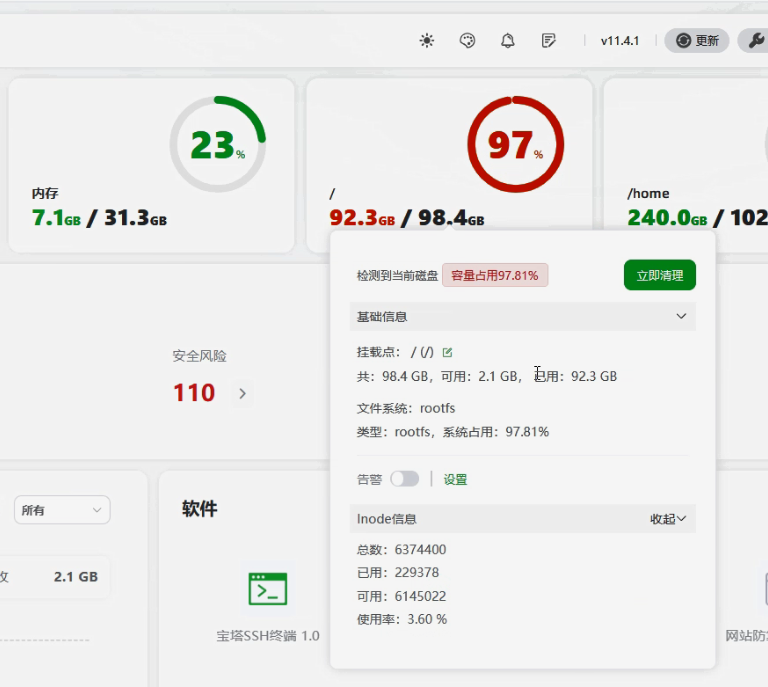The height and width of the screenshot is (687, 768).
Task: Switch theme using the sun icon
Action: [x=427, y=41]
